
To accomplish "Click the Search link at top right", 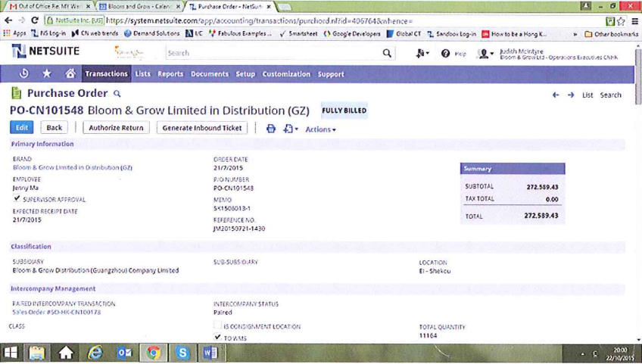I will point(610,95).
